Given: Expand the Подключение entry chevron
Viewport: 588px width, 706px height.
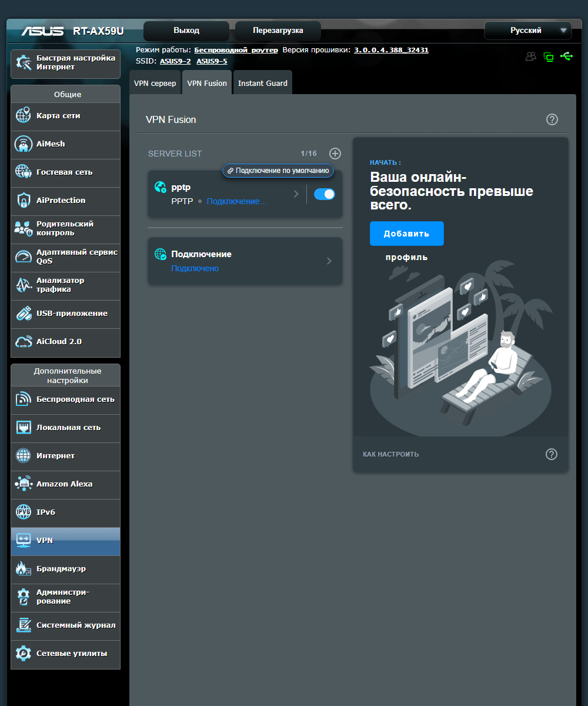Looking at the screenshot, I should point(329,261).
